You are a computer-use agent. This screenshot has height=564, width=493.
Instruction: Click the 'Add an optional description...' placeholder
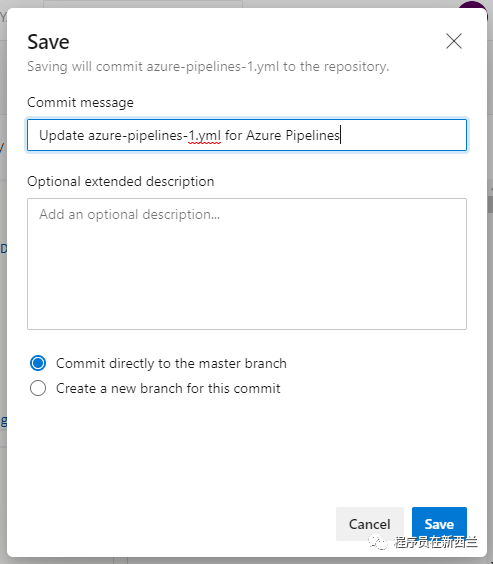click(x=129, y=214)
